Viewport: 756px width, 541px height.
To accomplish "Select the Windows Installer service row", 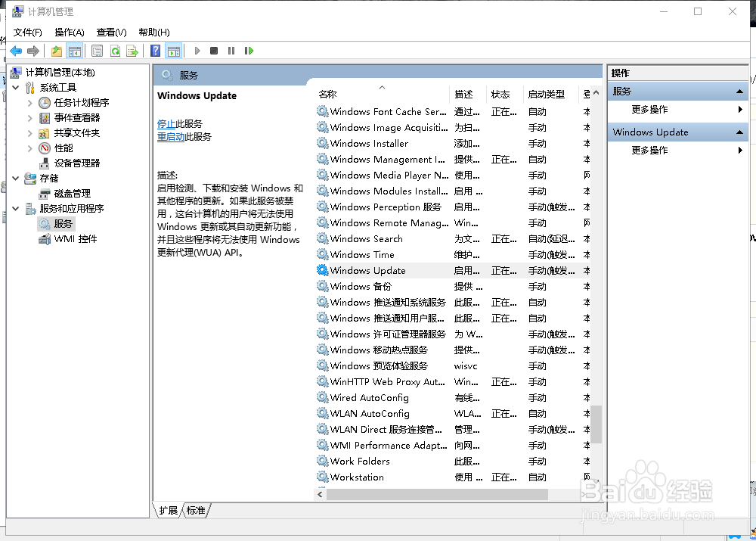I will [x=453, y=143].
